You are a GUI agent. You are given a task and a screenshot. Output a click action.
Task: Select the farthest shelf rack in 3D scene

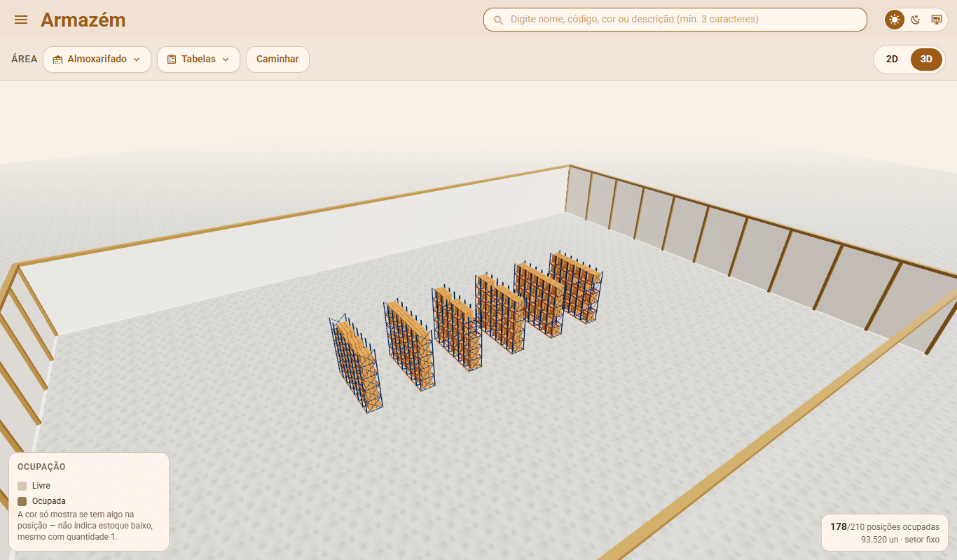click(x=576, y=286)
